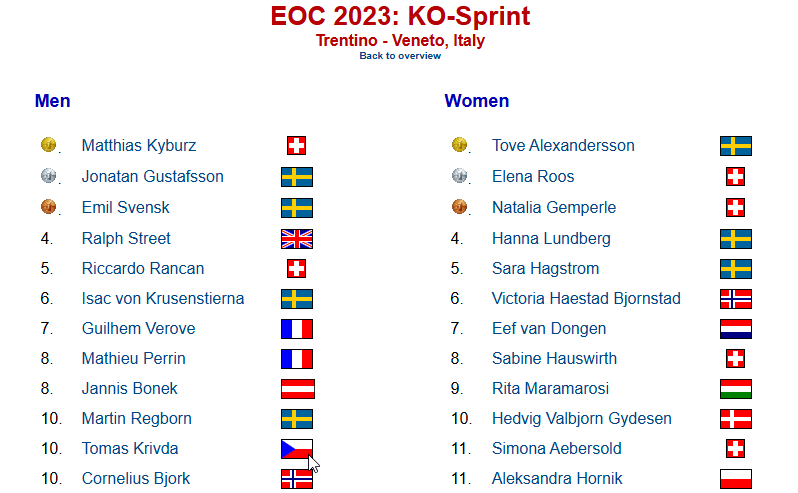
Task: Select Isac von Krusenstierna's name
Action: [x=163, y=299]
